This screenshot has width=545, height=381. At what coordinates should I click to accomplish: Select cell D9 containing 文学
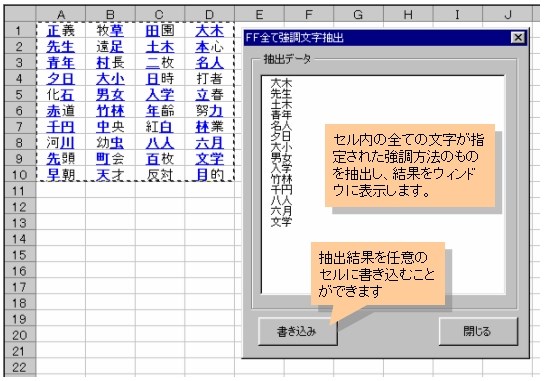pos(209,159)
